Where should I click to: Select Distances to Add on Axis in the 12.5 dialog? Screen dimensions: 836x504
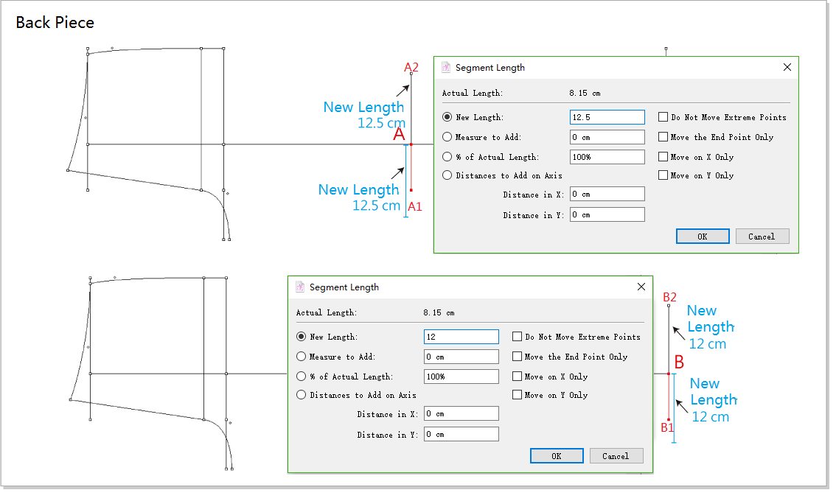point(447,175)
